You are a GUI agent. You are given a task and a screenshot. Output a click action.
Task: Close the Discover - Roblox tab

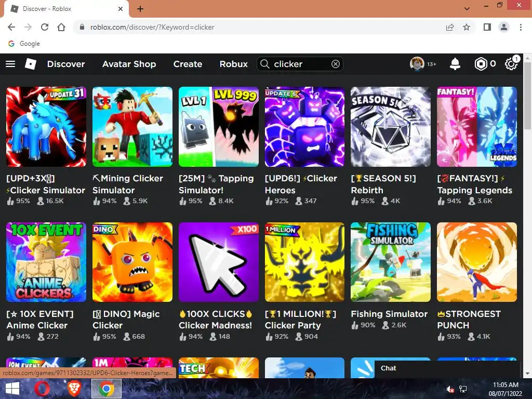point(121,9)
